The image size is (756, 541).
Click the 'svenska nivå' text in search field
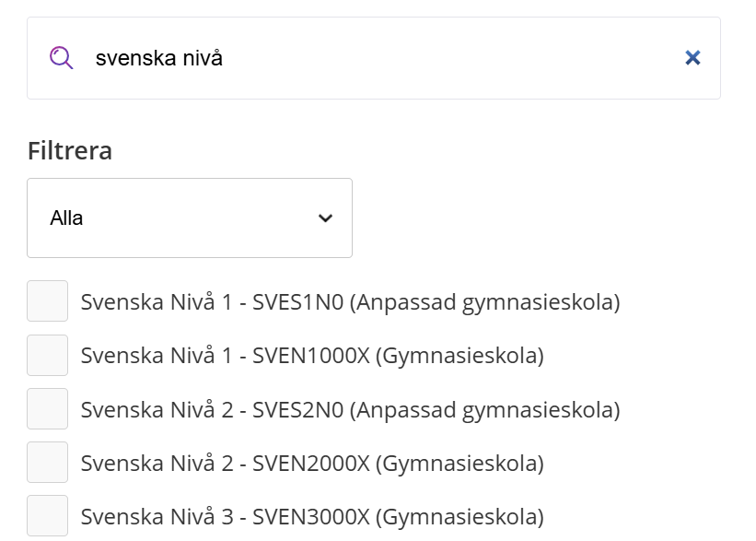[159, 58]
